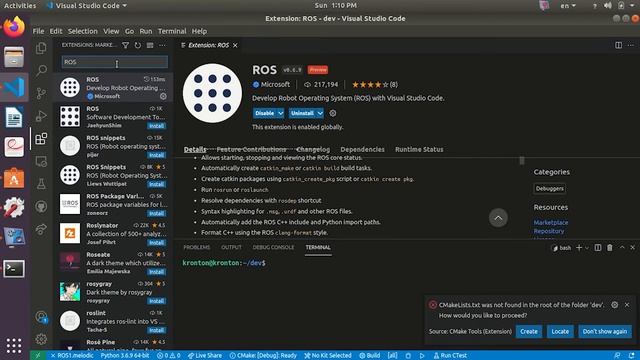The width and height of the screenshot is (640, 360).
Task: Open the Accounts icon in activity bar
Action: click(41, 317)
